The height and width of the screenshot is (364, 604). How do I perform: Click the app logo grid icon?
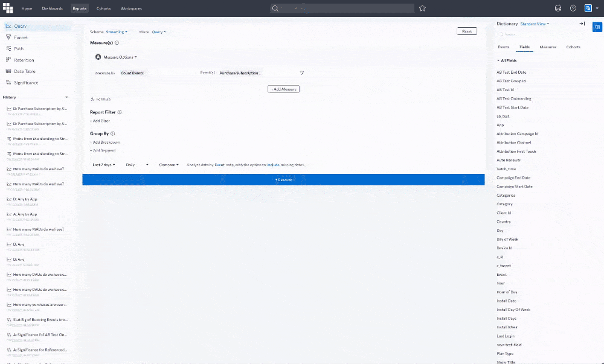(x=8, y=8)
